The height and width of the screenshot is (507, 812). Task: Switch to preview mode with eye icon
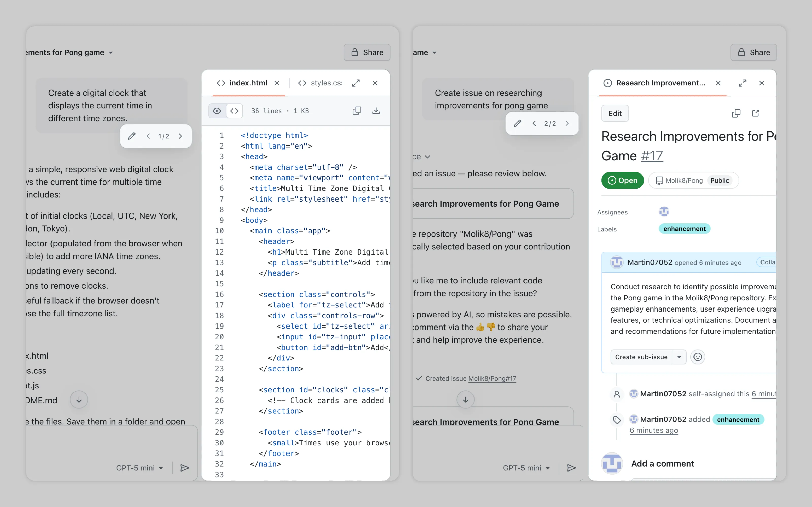[x=217, y=111]
